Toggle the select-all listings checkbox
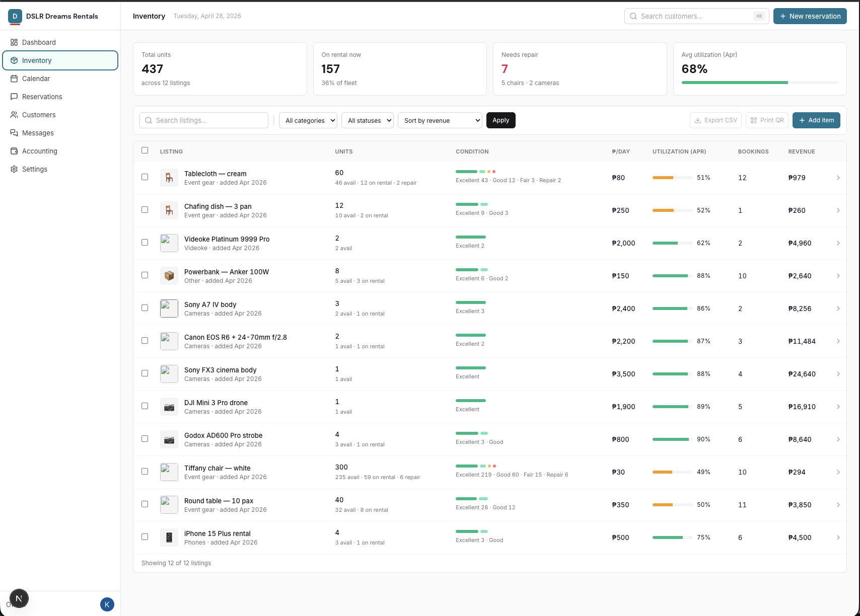 coord(145,150)
